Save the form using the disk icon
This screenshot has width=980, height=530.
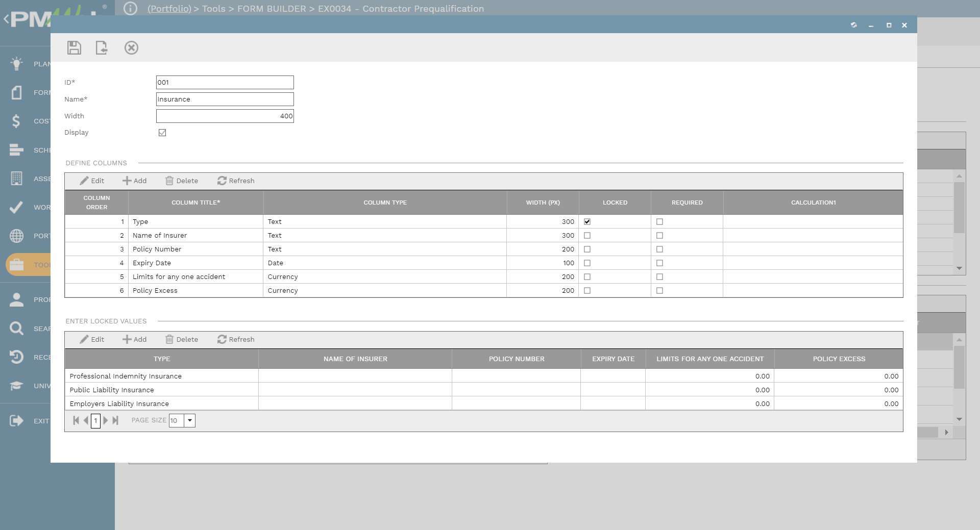(74, 47)
